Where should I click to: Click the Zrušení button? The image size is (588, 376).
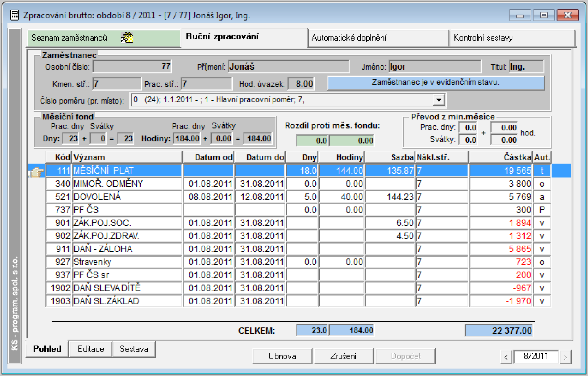(x=344, y=356)
